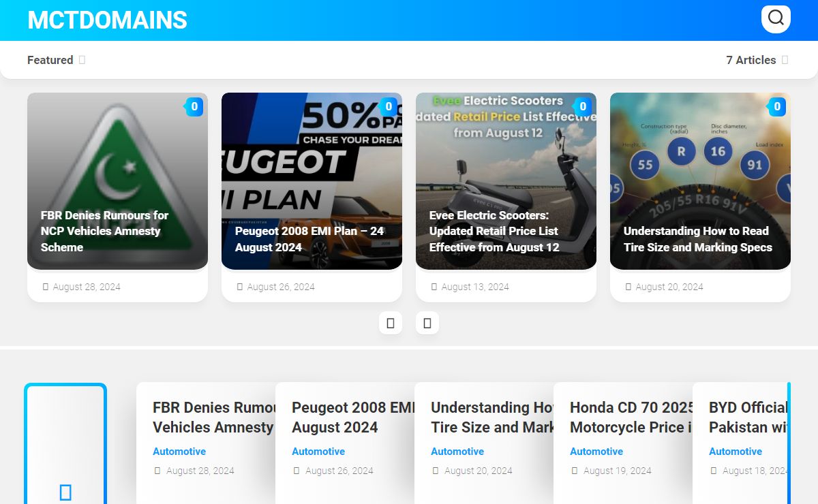Click the MCTDOMAINS site logo
The height and width of the screenshot is (504, 818).
pyautogui.click(x=107, y=20)
